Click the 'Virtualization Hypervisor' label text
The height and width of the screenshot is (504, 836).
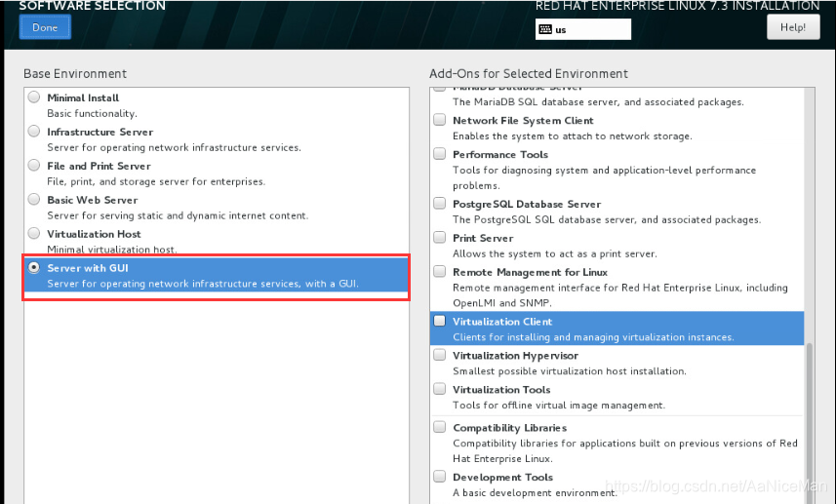pyautogui.click(x=516, y=356)
